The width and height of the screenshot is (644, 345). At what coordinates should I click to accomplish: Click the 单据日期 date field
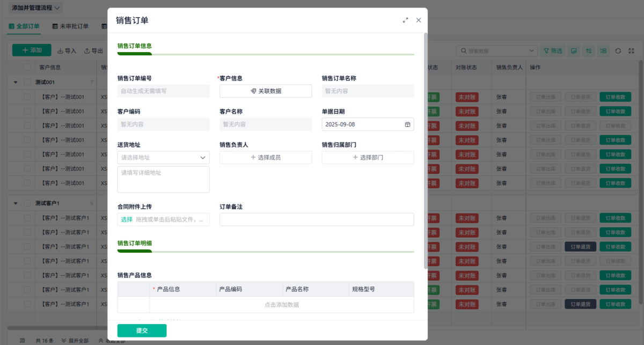pyautogui.click(x=368, y=124)
